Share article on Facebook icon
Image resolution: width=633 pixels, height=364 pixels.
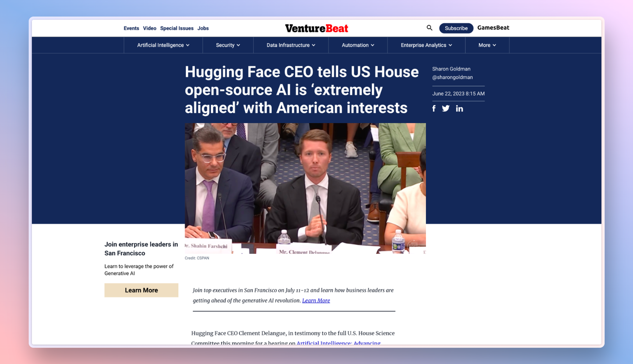434,108
